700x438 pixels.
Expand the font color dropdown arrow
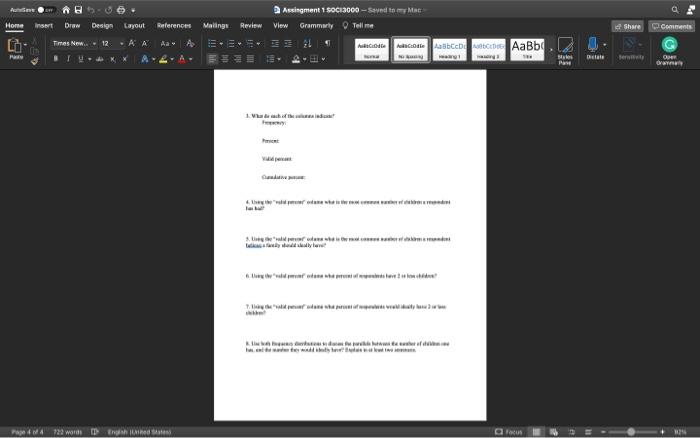click(191, 59)
